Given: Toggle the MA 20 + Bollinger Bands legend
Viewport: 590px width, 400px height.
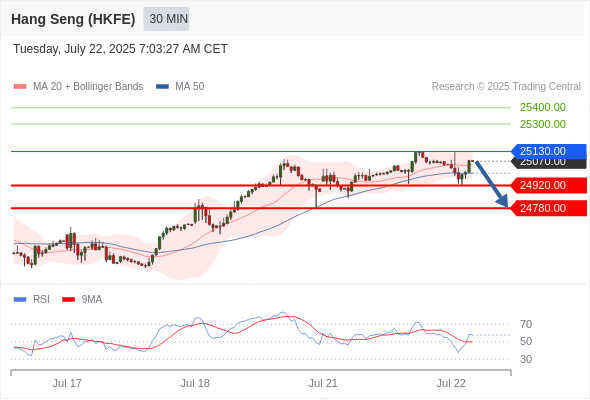Looking at the screenshot, I should [88, 87].
